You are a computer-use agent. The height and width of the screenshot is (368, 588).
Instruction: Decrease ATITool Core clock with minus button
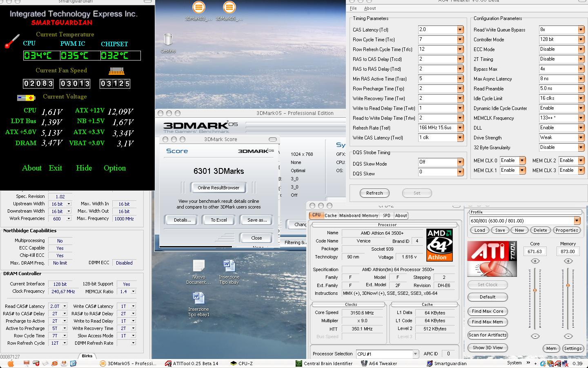(x=535, y=336)
